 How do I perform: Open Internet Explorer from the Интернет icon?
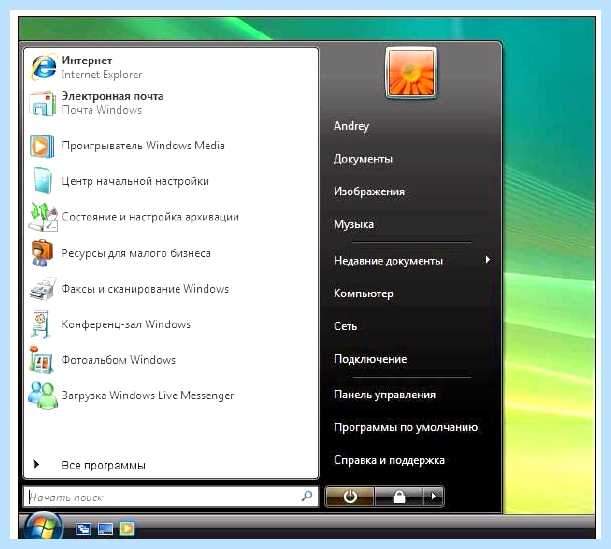click(x=43, y=67)
